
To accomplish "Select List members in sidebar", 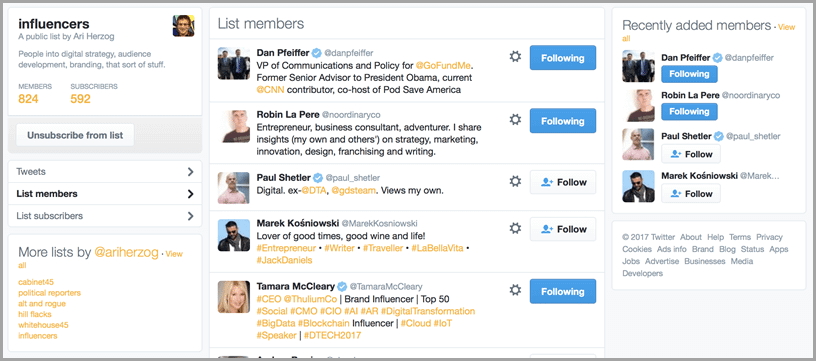I will tap(105, 194).
